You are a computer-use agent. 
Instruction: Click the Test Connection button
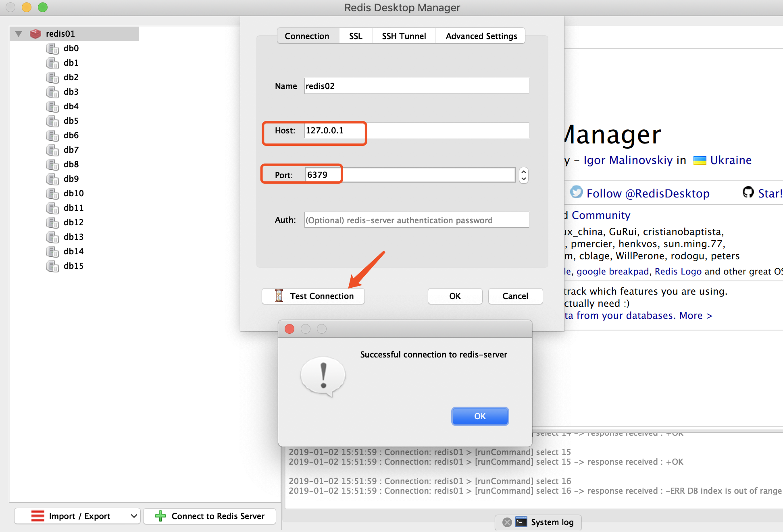click(313, 296)
